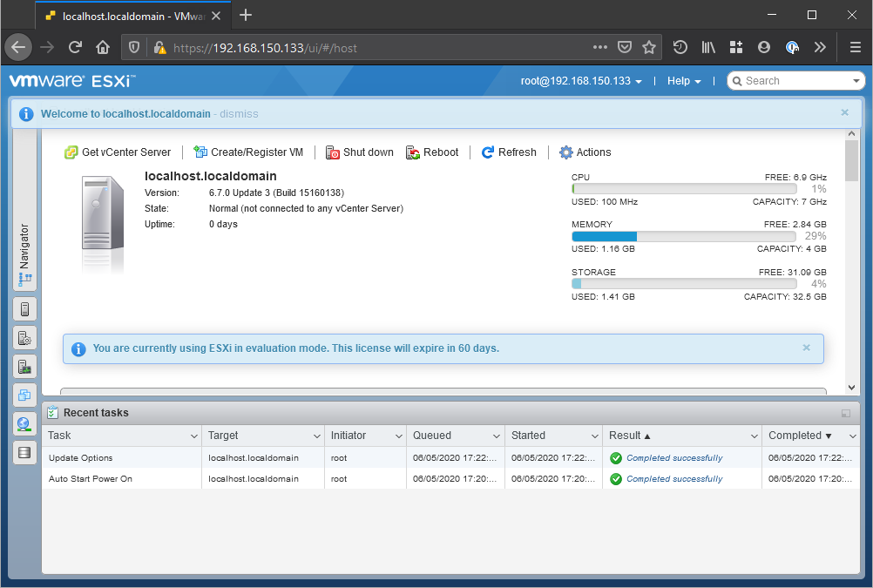
Task: Click Create/Register VM
Action: point(248,152)
